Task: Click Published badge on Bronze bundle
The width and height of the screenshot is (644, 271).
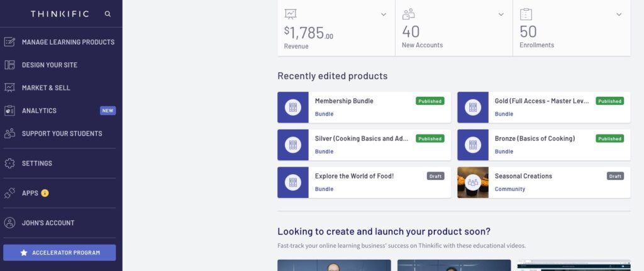Action: click(610, 138)
